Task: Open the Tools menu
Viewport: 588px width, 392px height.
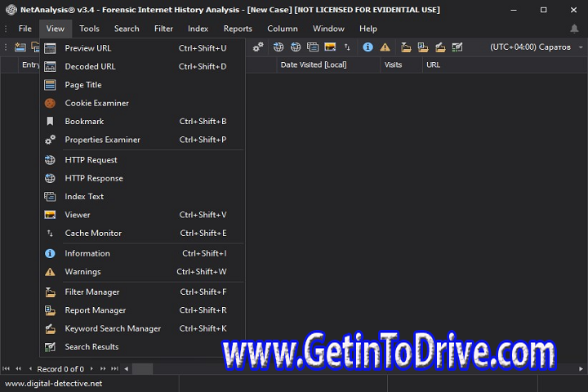Action: 89,29
